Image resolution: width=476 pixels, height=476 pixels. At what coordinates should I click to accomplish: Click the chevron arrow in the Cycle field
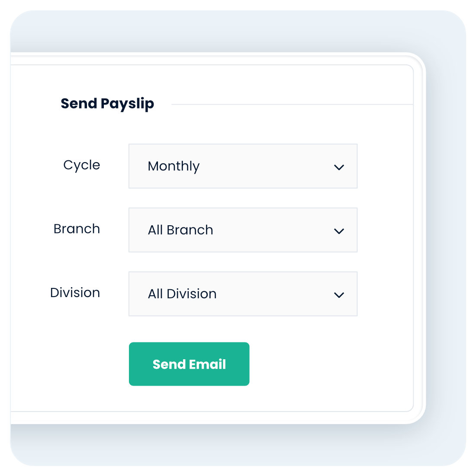point(339,167)
